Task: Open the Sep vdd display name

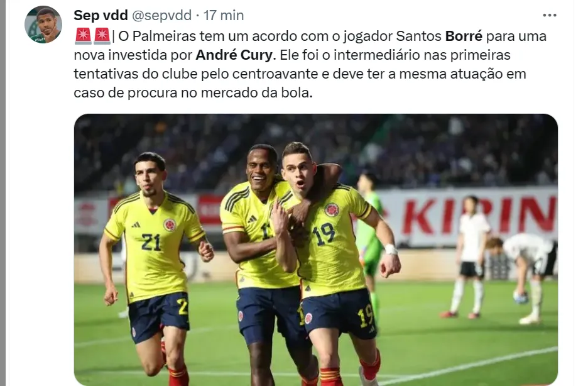Action: 101,15
